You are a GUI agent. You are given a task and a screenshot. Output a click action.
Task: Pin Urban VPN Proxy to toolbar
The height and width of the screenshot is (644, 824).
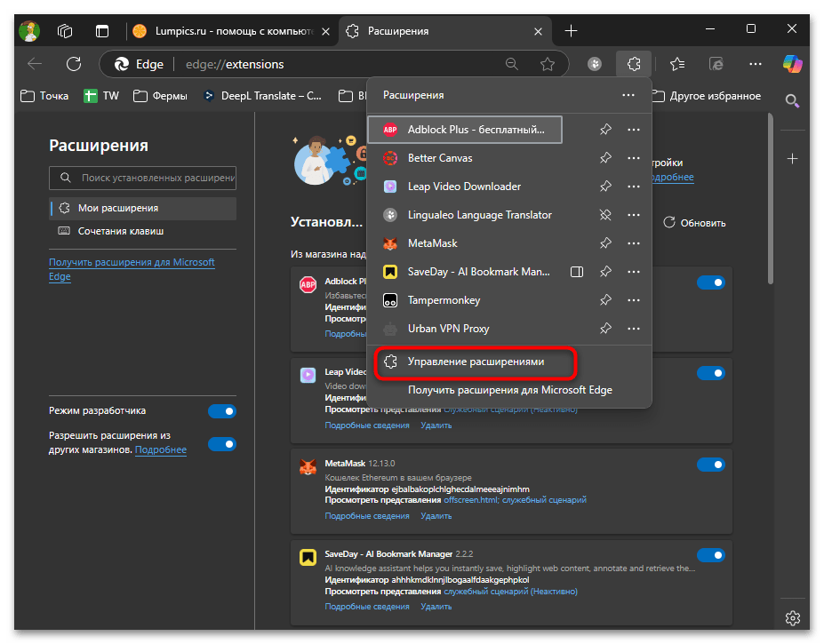pyautogui.click(x=605, y=329)
